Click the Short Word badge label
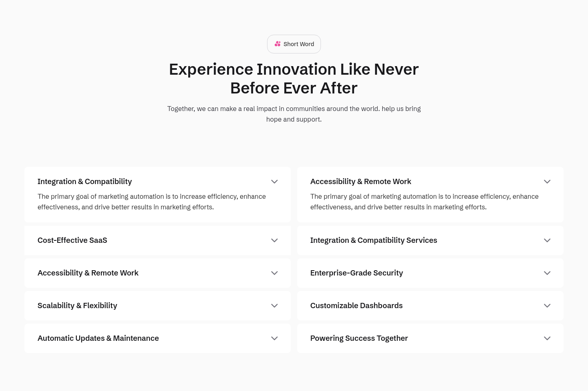The width and height of the screenshot is (588, 391). (299, 44)
